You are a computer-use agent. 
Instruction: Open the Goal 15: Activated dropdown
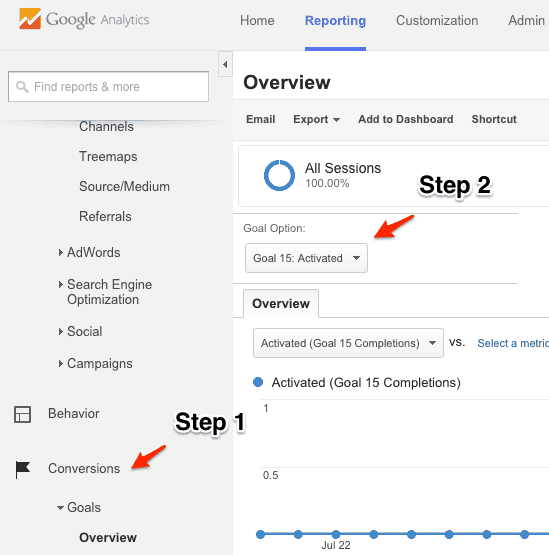click(306, 258)
